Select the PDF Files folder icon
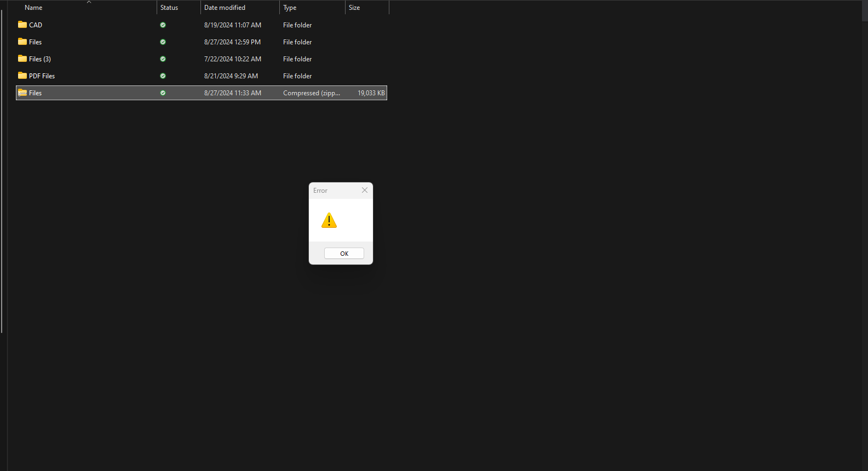868x471 pixels. [x=22, y=76]
